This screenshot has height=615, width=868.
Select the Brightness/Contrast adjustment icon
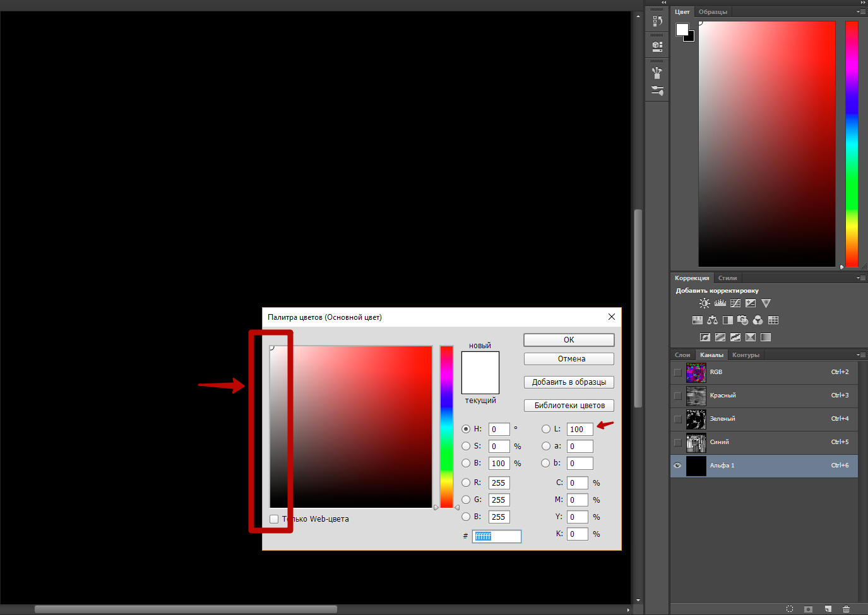click(x=704, y=303)
